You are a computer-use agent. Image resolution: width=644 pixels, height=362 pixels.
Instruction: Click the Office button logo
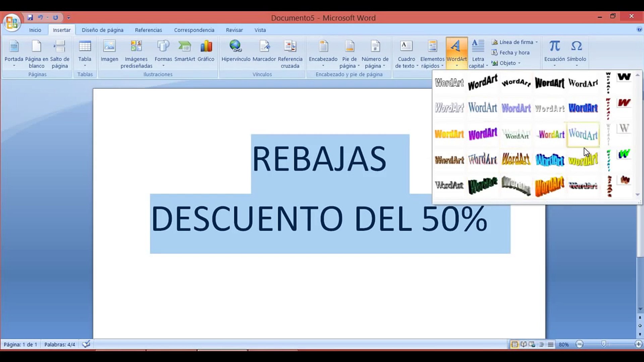point(12,23)
